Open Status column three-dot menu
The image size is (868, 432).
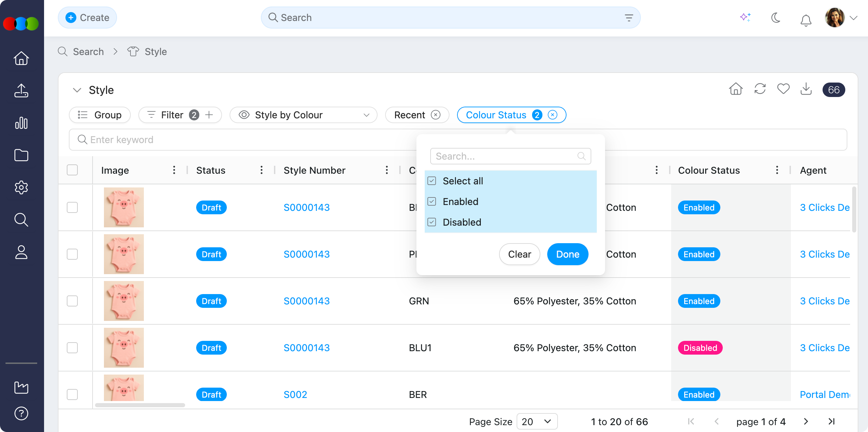point(262,170)
